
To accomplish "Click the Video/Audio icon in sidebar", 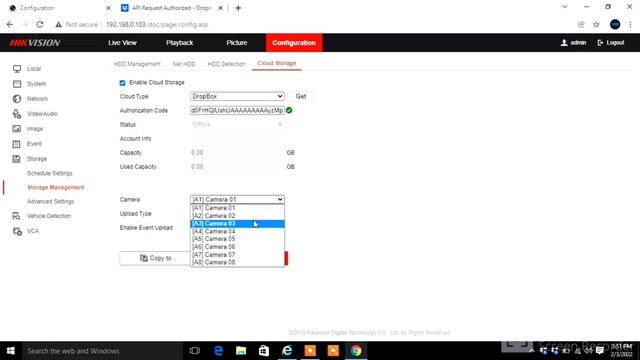I will click(x=17, y=114).
